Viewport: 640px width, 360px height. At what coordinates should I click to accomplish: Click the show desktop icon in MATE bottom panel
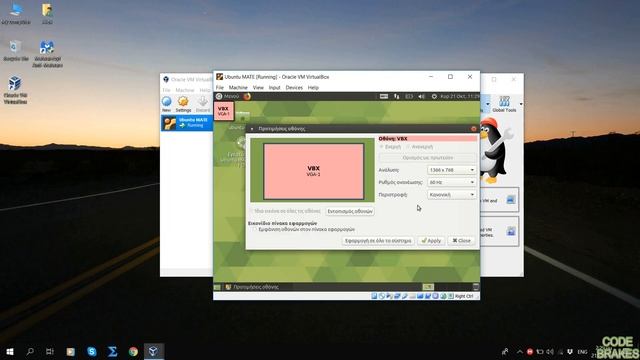click(x=217, y=287)
